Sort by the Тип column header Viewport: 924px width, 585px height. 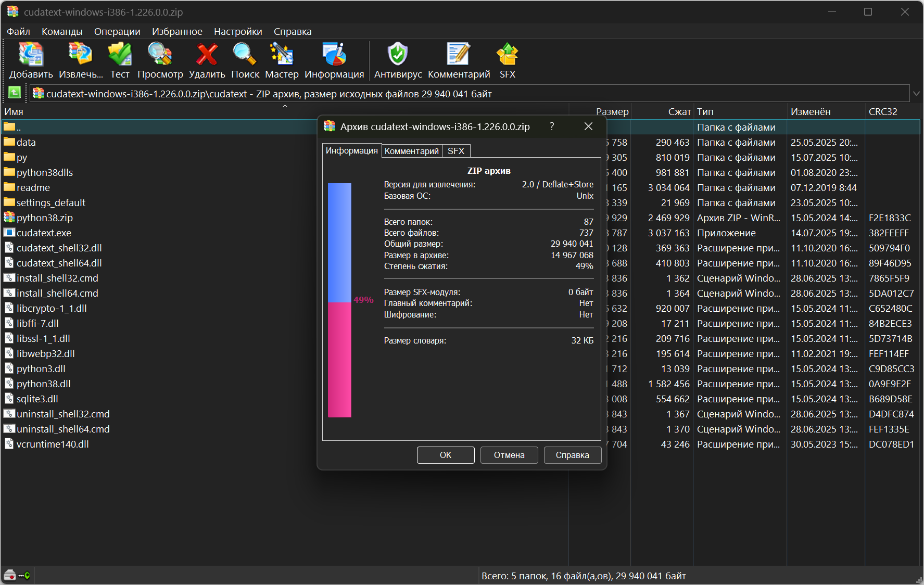740,111
